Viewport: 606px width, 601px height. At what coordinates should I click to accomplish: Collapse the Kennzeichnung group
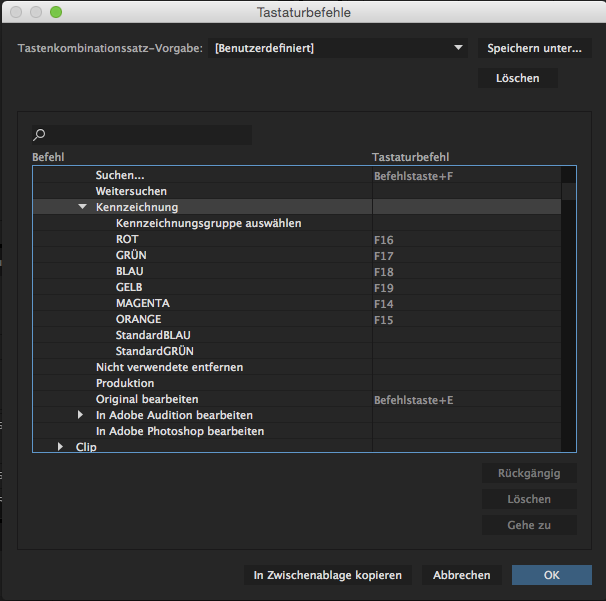[x=83, y=207]
